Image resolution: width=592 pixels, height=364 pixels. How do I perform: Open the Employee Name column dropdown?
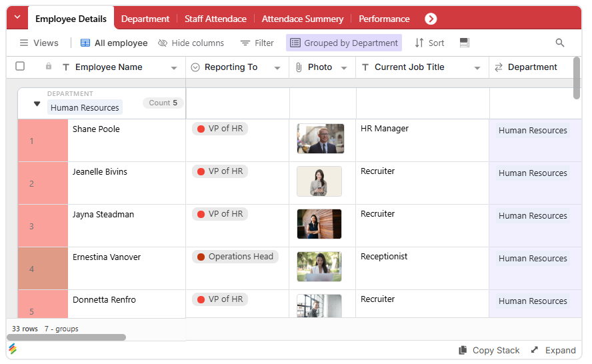coord(174,69)
